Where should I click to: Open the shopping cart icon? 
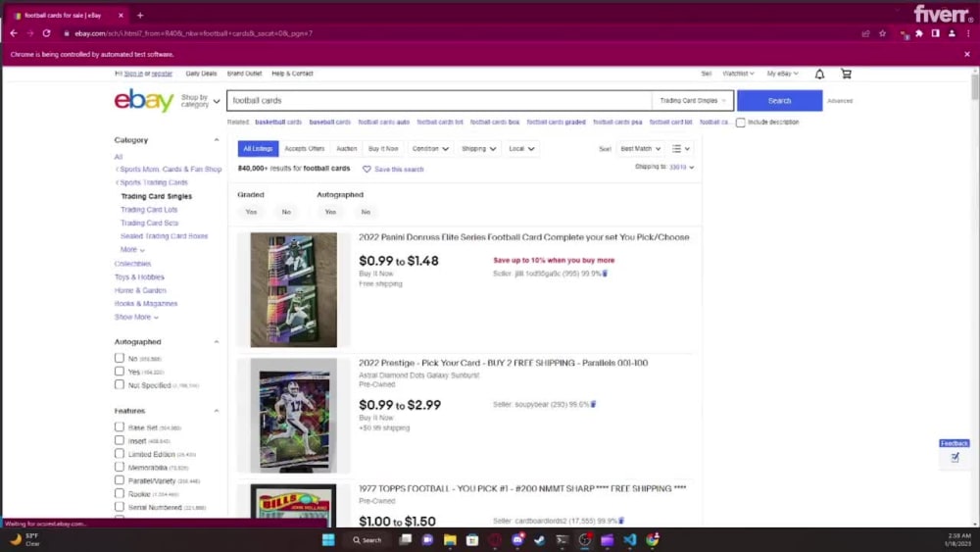tap(847, 74)
